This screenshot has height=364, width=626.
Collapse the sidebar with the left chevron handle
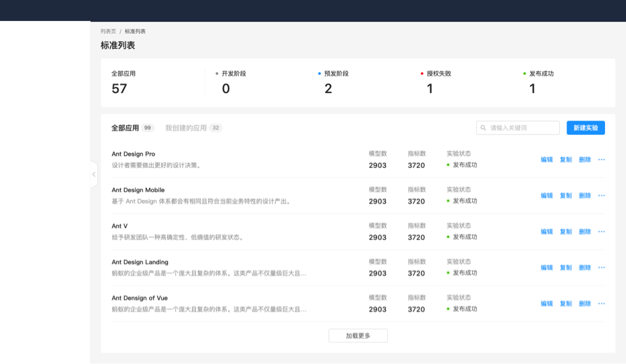94,175
